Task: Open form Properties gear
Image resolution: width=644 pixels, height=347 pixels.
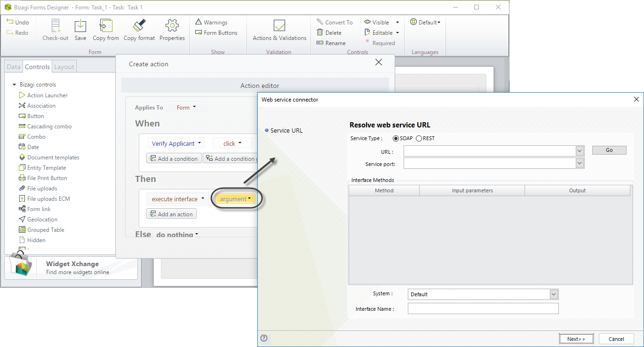Action: (172, 26)
